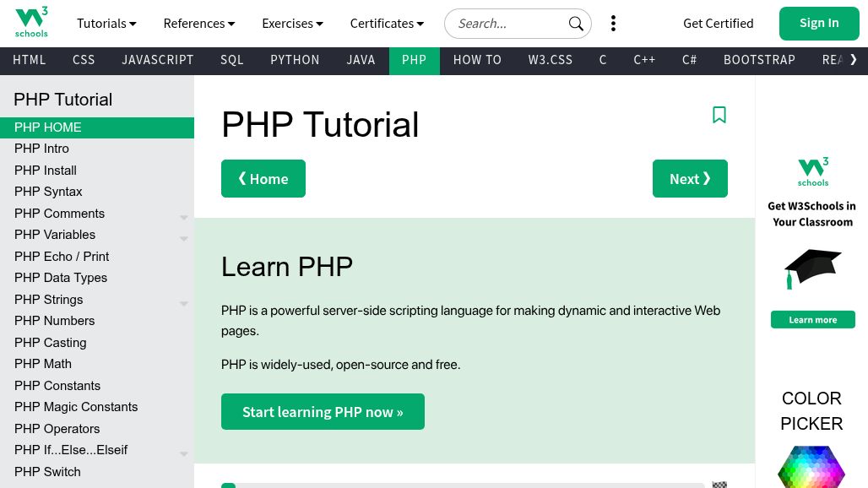Click the search magnifier icon
Viewport: 868px width, 488px height.
tap(576, 24)
